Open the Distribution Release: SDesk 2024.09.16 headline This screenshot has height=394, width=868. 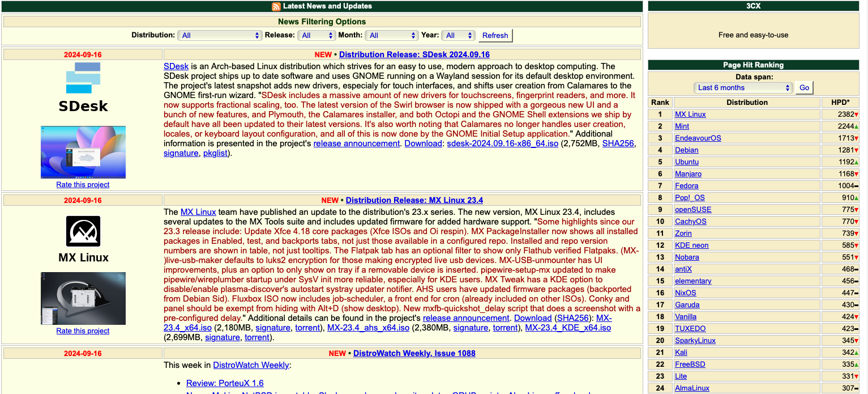[414, 54]
